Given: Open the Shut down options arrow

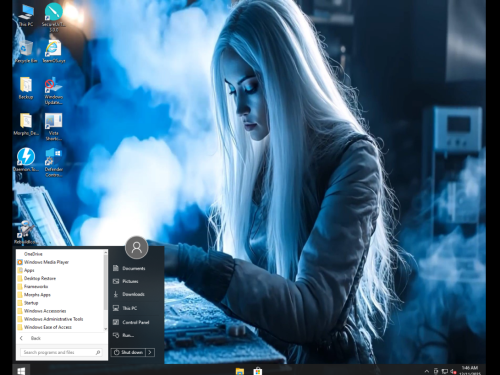Looking at the screenshot, I should coord(150,352).
